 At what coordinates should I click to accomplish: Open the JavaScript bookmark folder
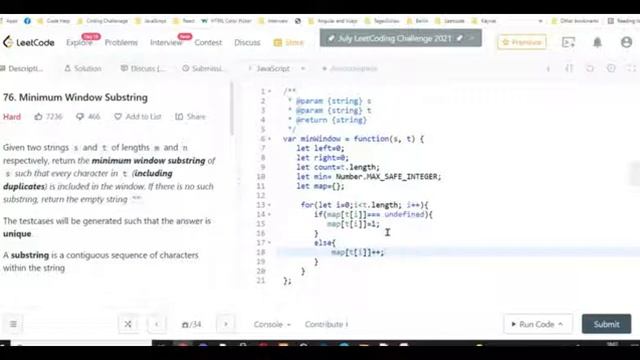pyautogui.click(x=151, y=21)
